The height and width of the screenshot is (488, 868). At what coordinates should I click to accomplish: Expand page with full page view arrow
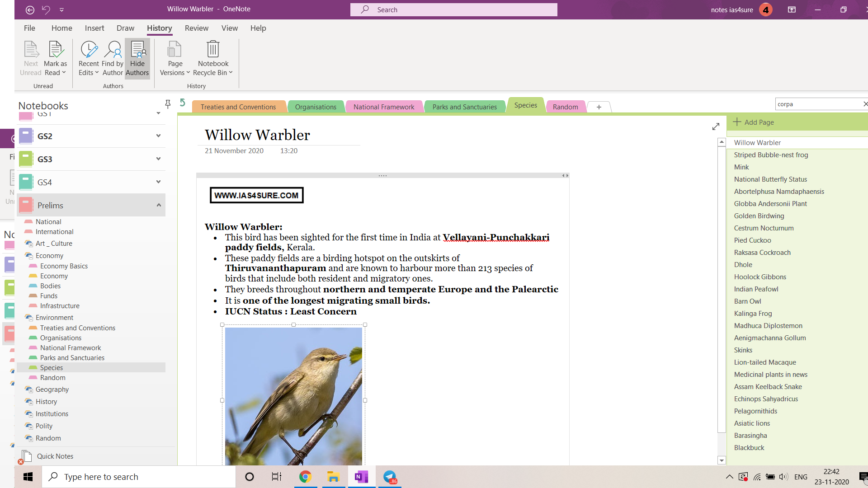[716, 127]
